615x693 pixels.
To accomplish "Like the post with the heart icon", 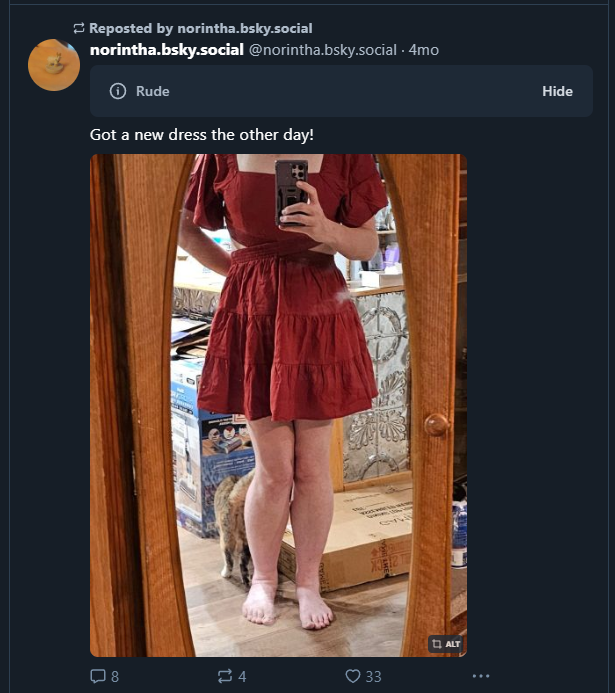I will point(353,676).
